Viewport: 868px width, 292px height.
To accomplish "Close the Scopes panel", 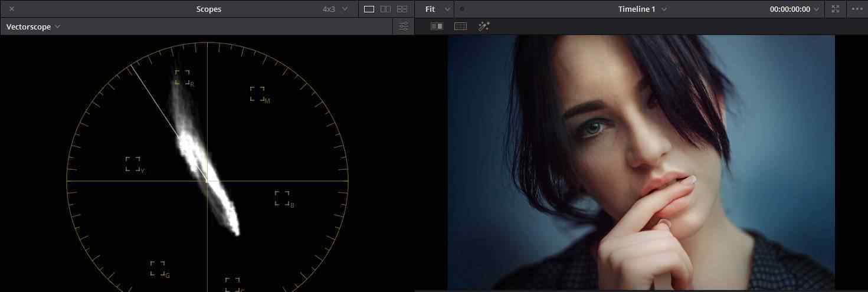I will (x=12, y=9).
